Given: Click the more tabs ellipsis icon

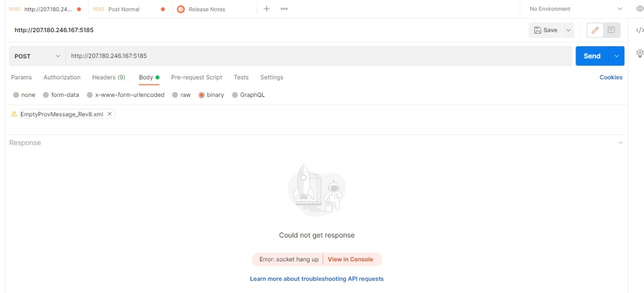Looking at the screenshot, I should click(x=284, y=9).
